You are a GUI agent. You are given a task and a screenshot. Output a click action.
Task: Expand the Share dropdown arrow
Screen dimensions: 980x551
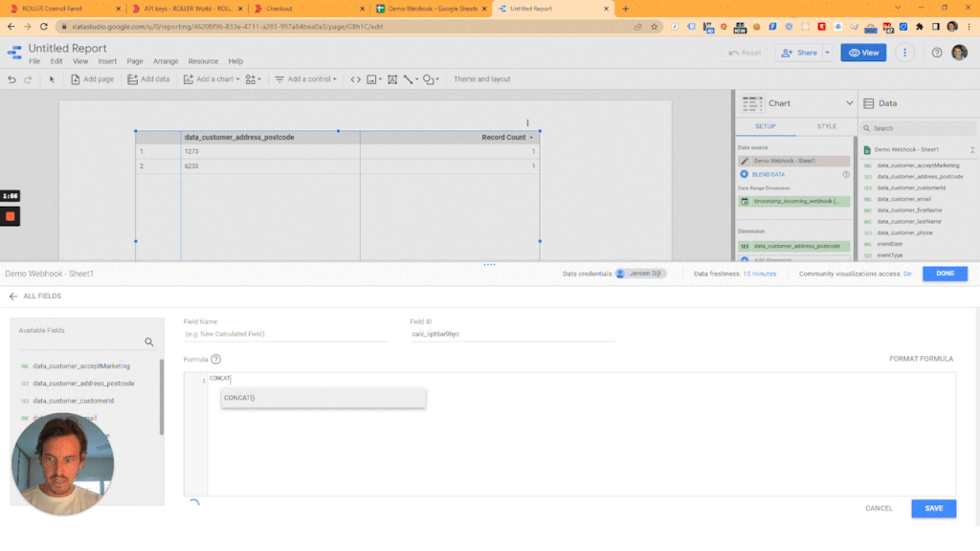tap(827, 53)
